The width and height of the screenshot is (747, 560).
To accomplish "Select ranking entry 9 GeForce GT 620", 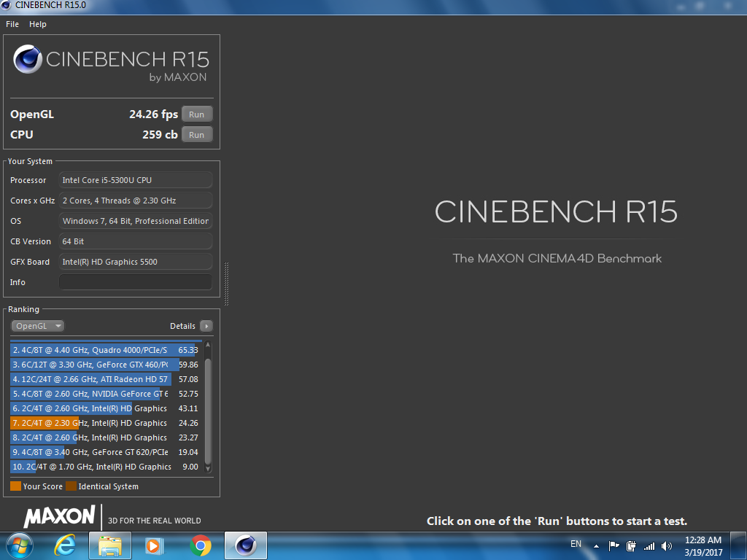I will pyautogui.click(x=105, y=452).
